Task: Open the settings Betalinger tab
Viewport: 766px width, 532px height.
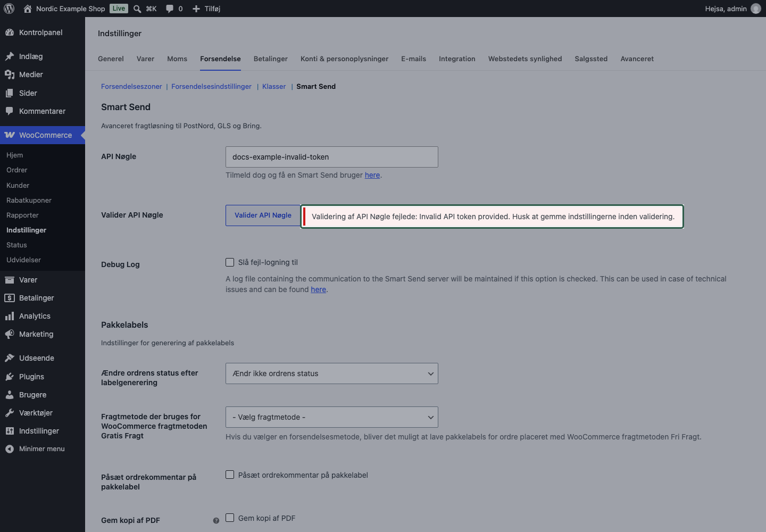Action: [271, 59]
